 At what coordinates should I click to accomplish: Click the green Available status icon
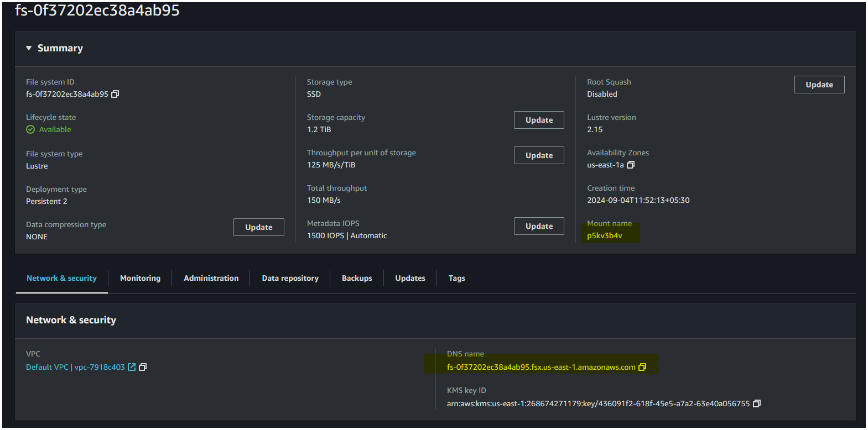(x=30, y=129)
